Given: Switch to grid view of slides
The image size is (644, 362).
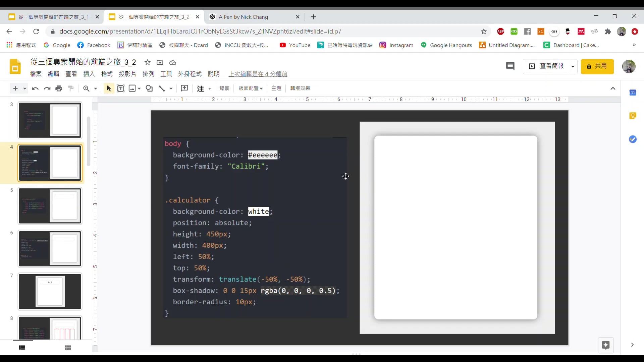Looking at the screenshot, I should [x=68, y=348].
